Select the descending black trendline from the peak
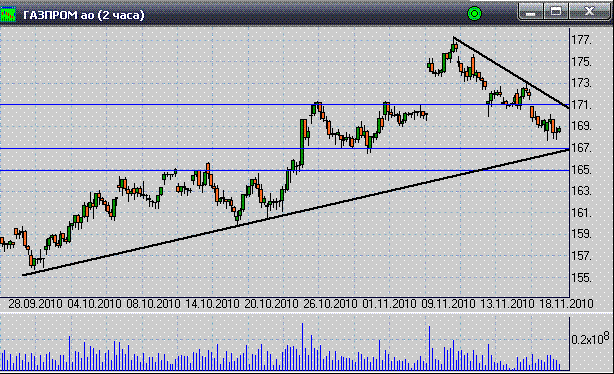This screenshot has width=614, height=374. pos(511,72)
